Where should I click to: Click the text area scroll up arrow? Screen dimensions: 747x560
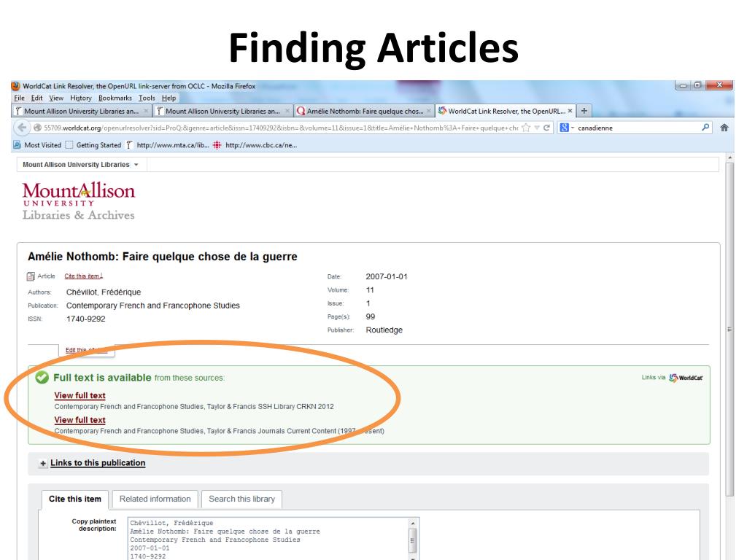(x=413, y=524)
